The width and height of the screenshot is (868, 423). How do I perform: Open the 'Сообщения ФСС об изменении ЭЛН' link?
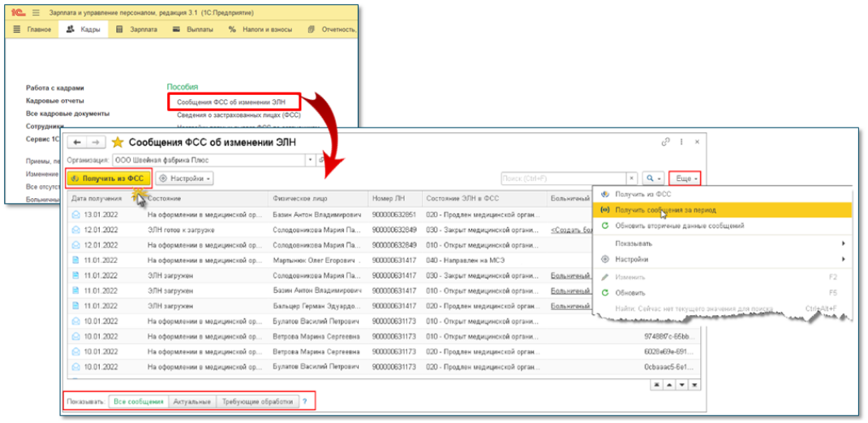[234, 101]
